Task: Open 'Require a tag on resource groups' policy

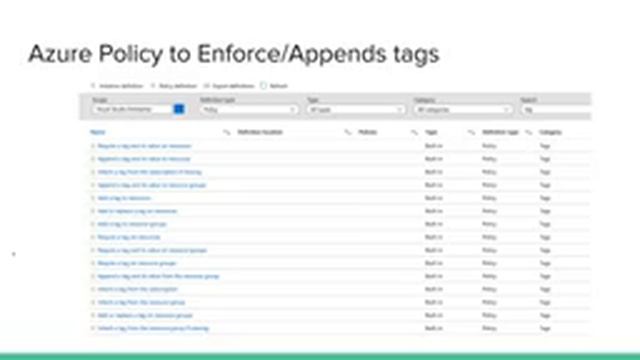Action: pyautogui.click(x=137, y=263)
